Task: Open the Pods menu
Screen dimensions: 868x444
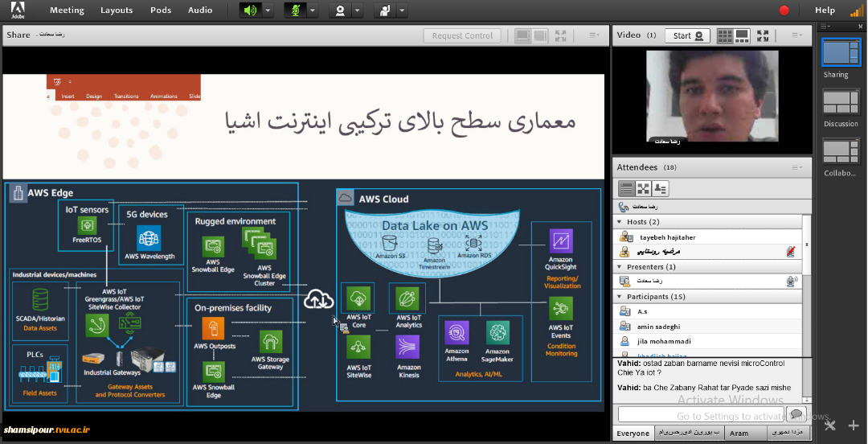Action: coord(161,10)
